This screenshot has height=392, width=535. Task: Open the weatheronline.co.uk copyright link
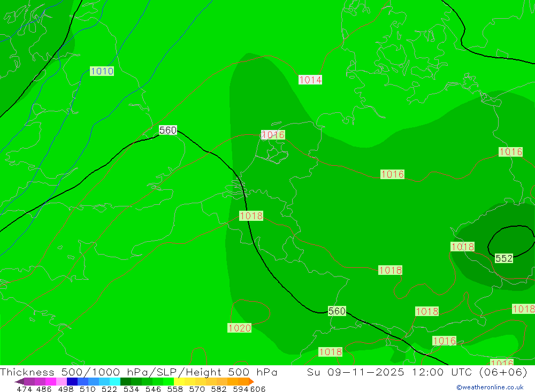[x=490, y=387]
